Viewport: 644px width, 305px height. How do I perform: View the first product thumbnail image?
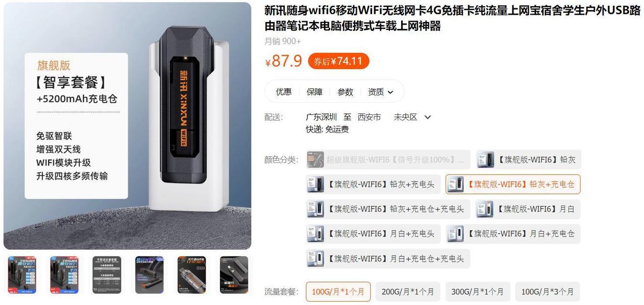22,275
